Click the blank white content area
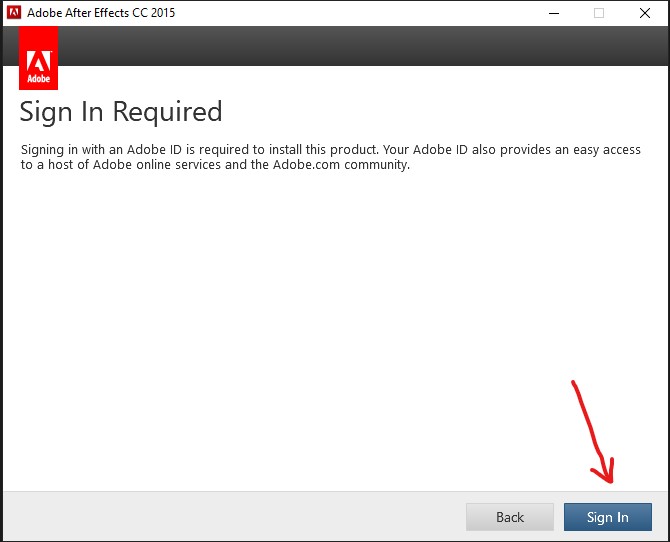 [x=300, y=320]
